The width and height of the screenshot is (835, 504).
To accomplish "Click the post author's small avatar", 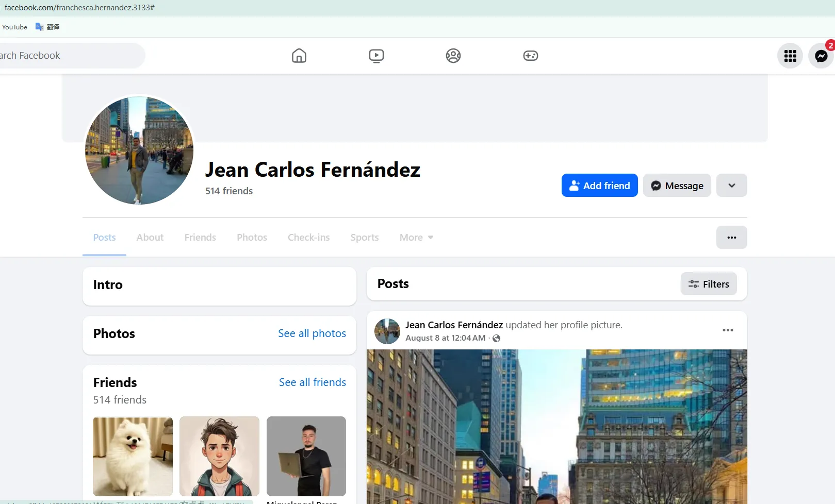I will pyautogui.click(x=387, y=331).
